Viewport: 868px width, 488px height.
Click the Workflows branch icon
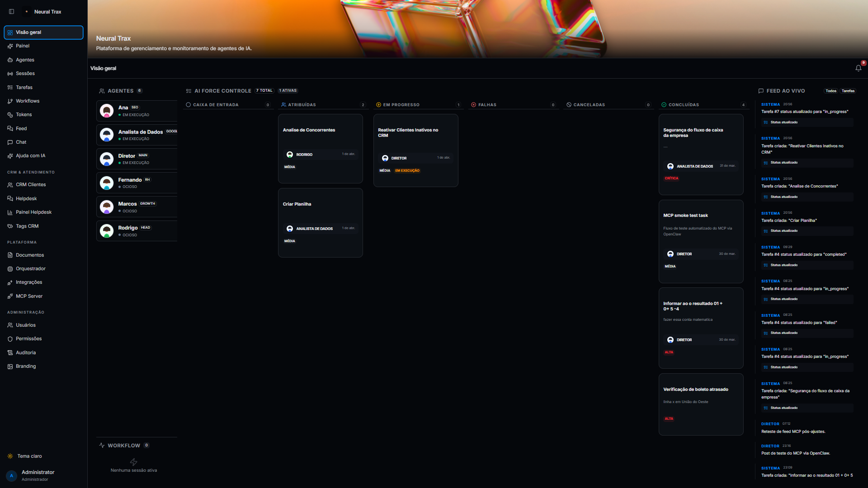point(10,101)
